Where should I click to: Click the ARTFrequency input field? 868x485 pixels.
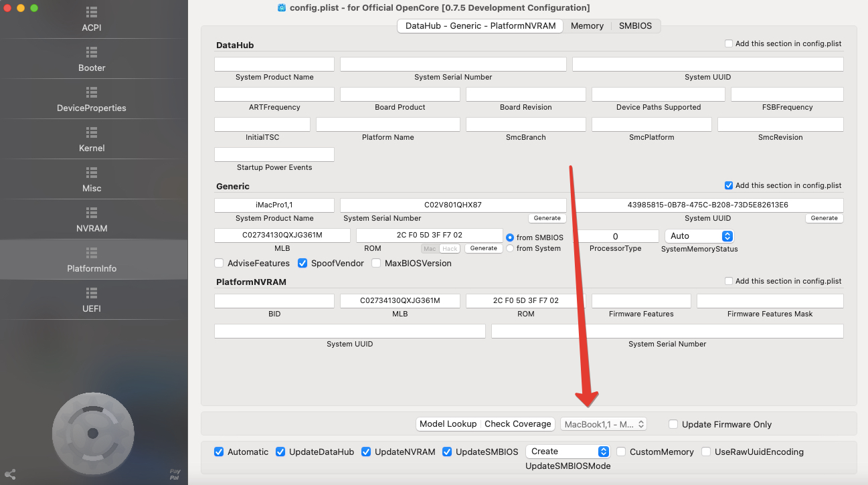point(274,94)
